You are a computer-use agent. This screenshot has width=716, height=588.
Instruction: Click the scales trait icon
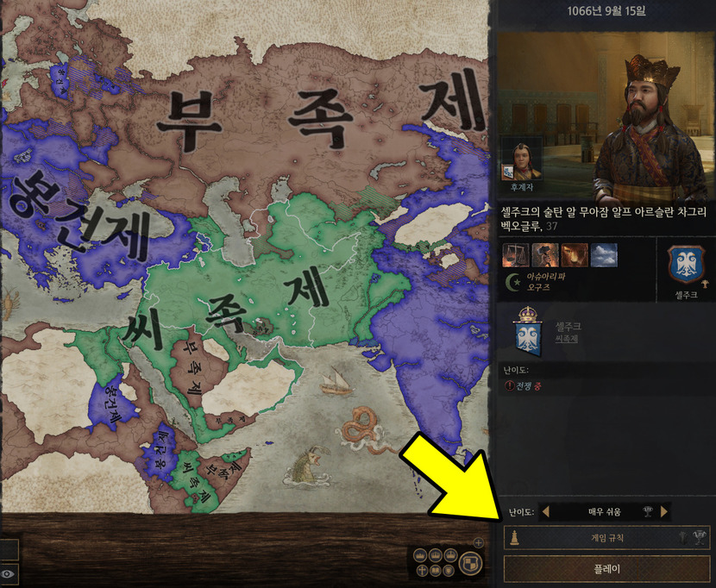[516, 254]
